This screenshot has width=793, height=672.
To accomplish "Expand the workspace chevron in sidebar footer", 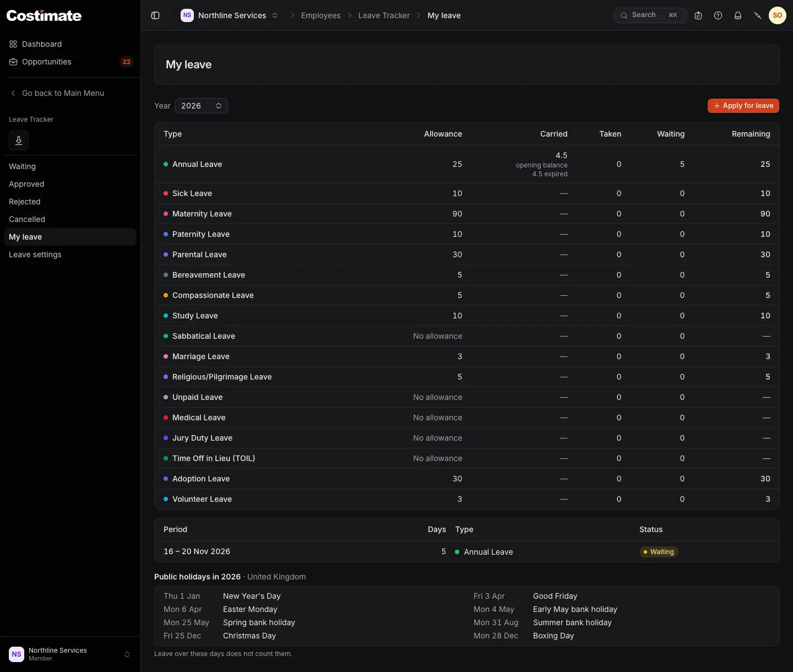I will (x=127, y=654).
